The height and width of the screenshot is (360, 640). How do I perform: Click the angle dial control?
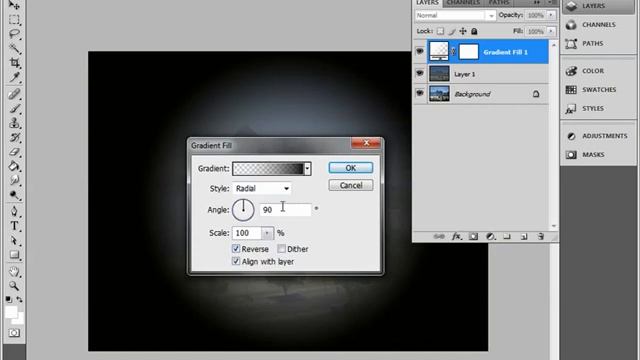coord(243,210)
